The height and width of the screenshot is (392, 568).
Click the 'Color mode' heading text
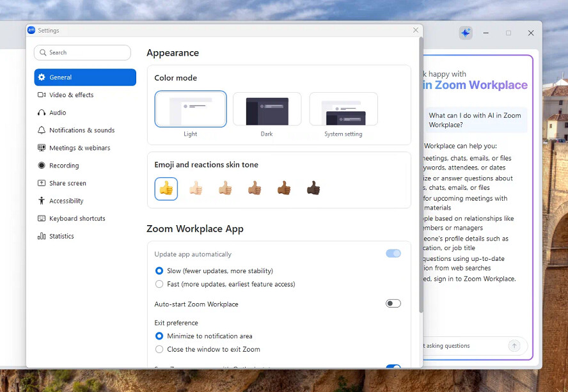click(176, 78)
